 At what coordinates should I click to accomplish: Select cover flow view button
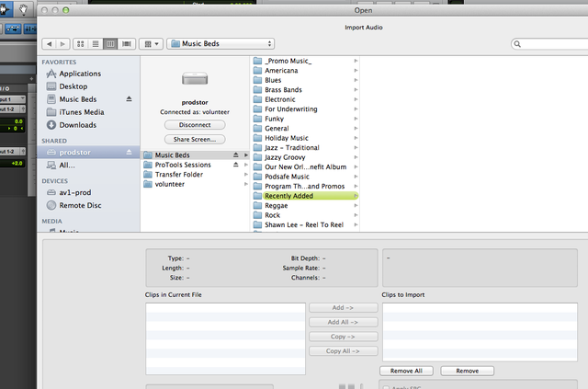pos(126,43)
